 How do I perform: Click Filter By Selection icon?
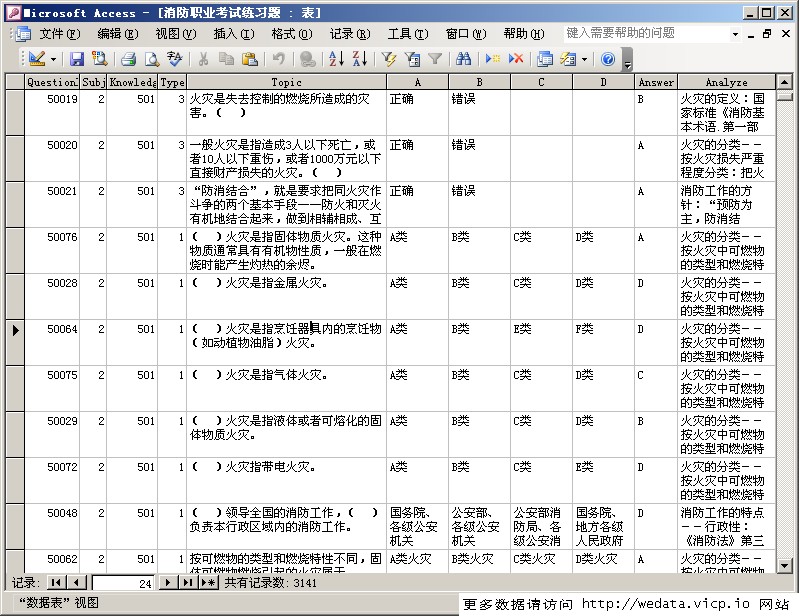[389, 59]
